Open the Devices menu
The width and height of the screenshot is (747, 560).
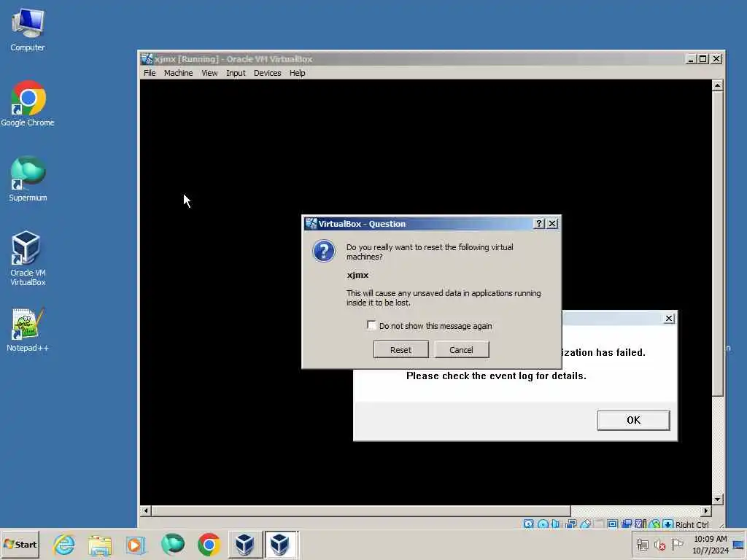coord(267,73)
